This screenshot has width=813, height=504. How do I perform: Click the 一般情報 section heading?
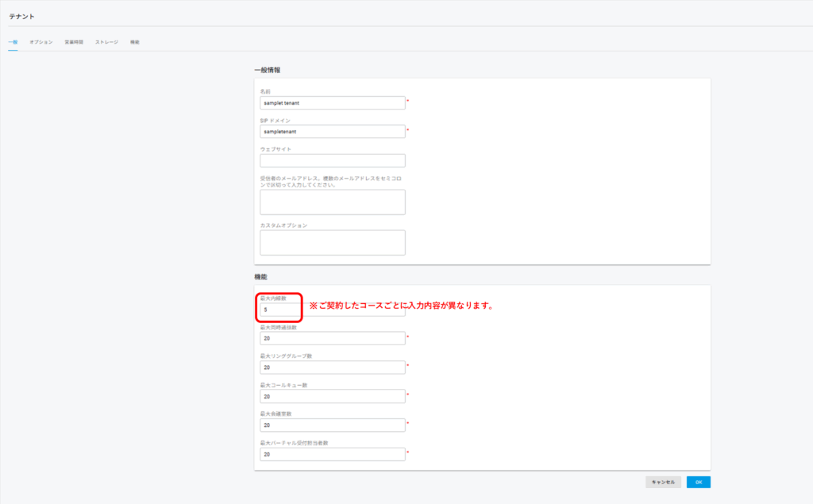point(267,70)
